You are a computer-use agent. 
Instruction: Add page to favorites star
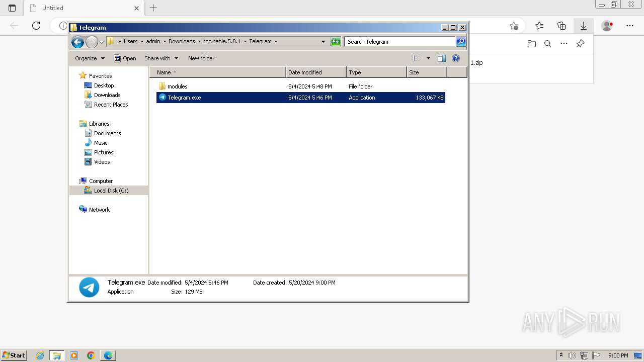point(514,26)
